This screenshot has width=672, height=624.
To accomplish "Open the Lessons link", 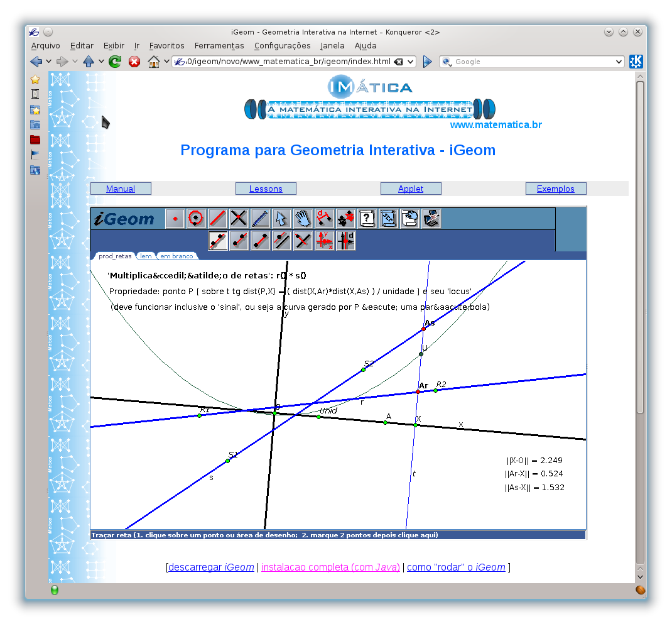I will (266, 189).
